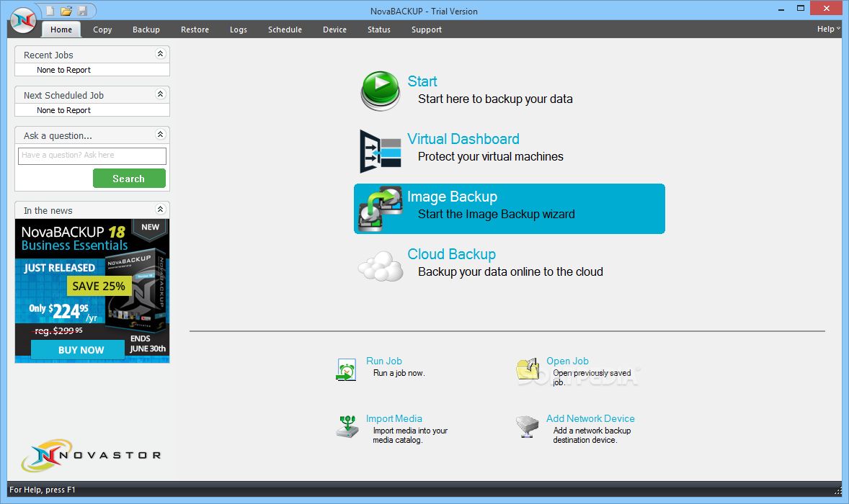Open the Cloud Backup link

(x=452, y=254)
